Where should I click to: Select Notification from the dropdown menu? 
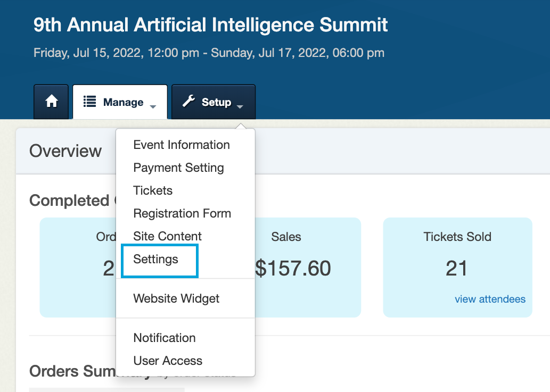(x=165, y=338)
